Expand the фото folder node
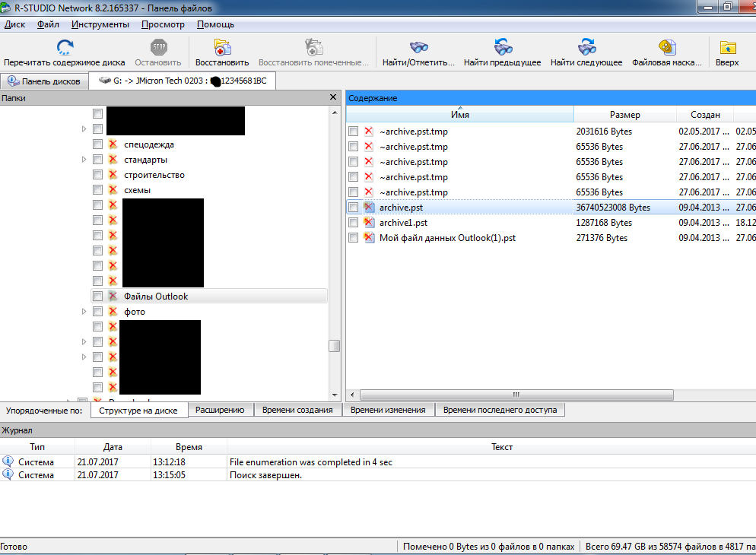The image size is (756, 555). coord(84,311)
